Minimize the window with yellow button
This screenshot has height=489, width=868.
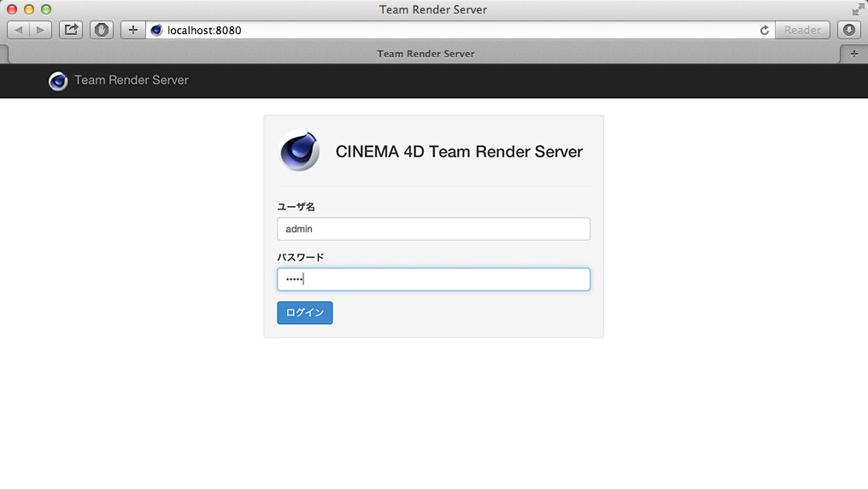click(29, 9)
